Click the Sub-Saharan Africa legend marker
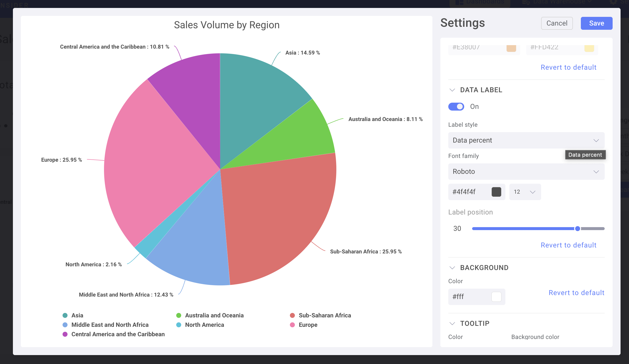The height and width of the screenshot is (364, 629). (293, 315)
